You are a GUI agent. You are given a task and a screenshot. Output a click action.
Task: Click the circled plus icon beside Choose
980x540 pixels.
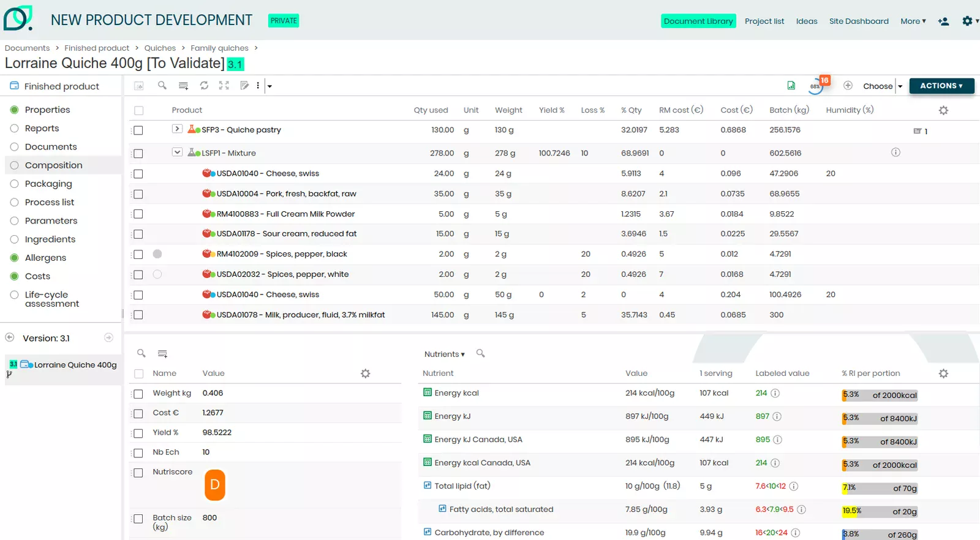point(848,86)
